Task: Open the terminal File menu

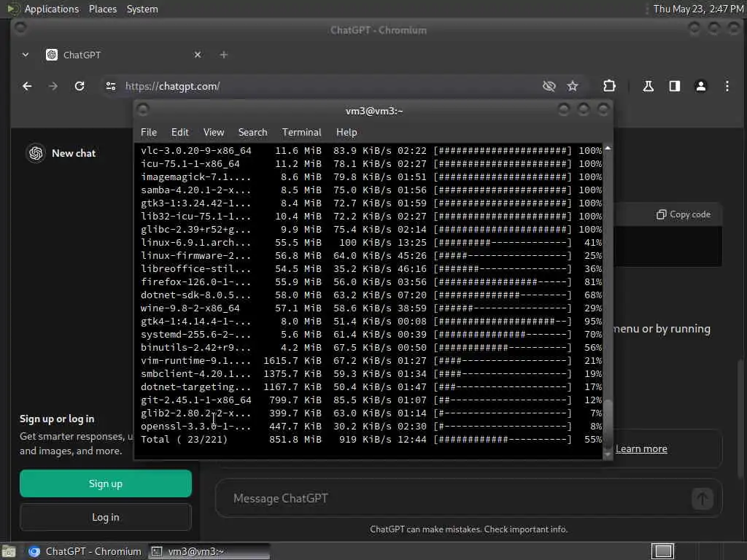Action: 149,133
